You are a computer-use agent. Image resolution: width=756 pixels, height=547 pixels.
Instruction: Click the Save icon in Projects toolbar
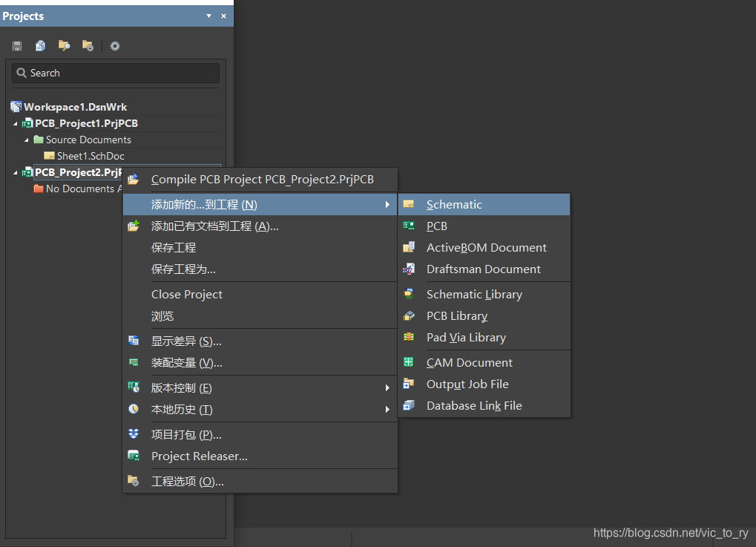point(17,46)
